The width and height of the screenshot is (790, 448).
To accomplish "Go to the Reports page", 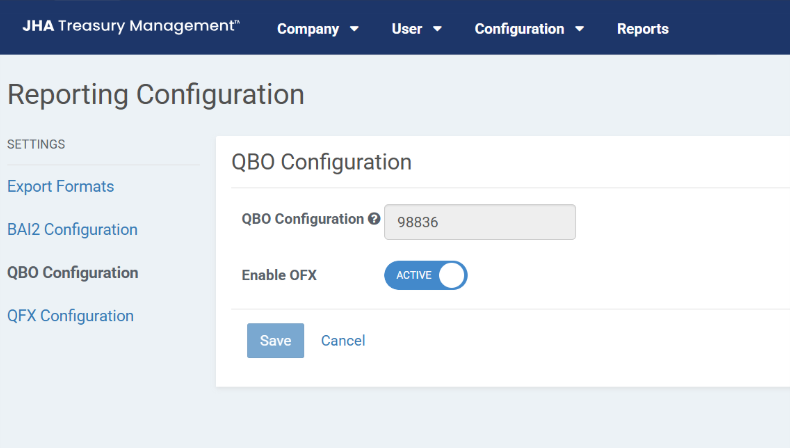I will pos(643,29).
